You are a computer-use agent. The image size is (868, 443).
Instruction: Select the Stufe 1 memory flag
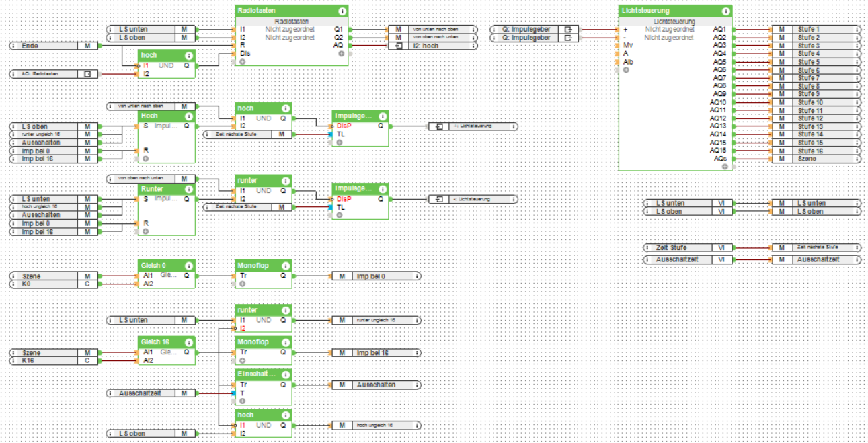816,30
